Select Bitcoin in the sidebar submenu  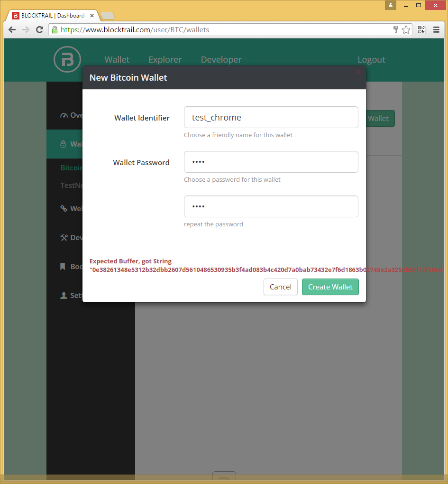tap(72, 168)
